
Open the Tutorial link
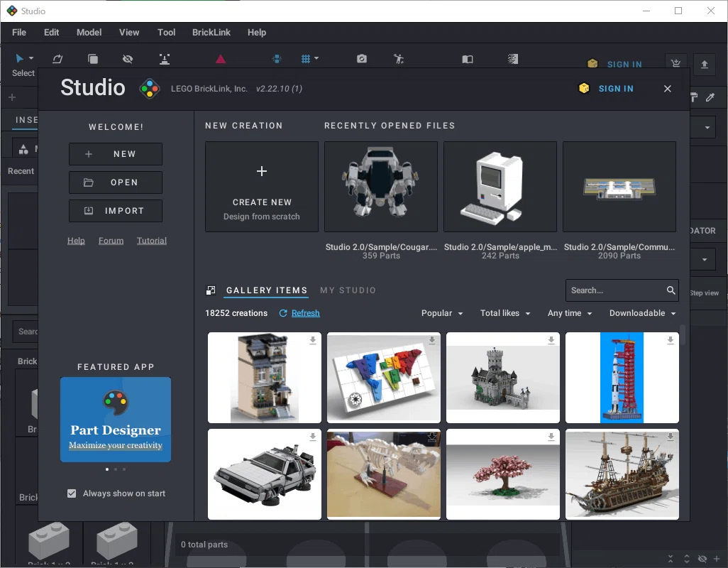[x=152, y=241]
